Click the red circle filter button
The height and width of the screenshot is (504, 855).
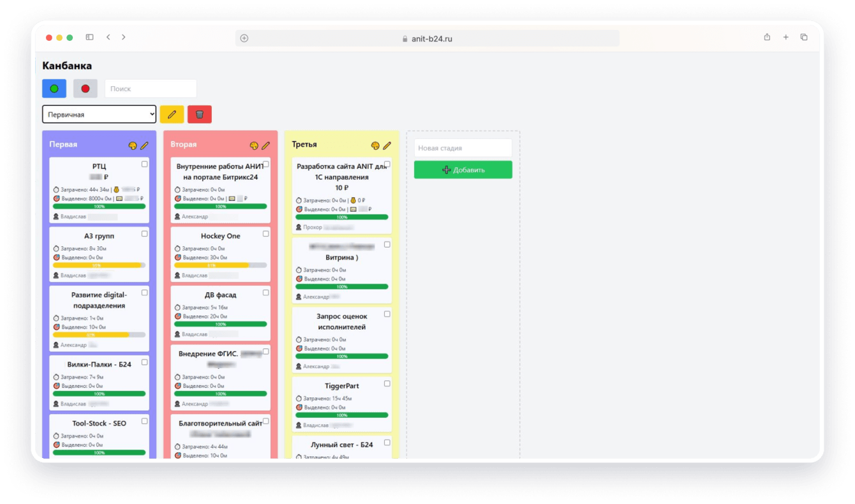click(85, 89)
